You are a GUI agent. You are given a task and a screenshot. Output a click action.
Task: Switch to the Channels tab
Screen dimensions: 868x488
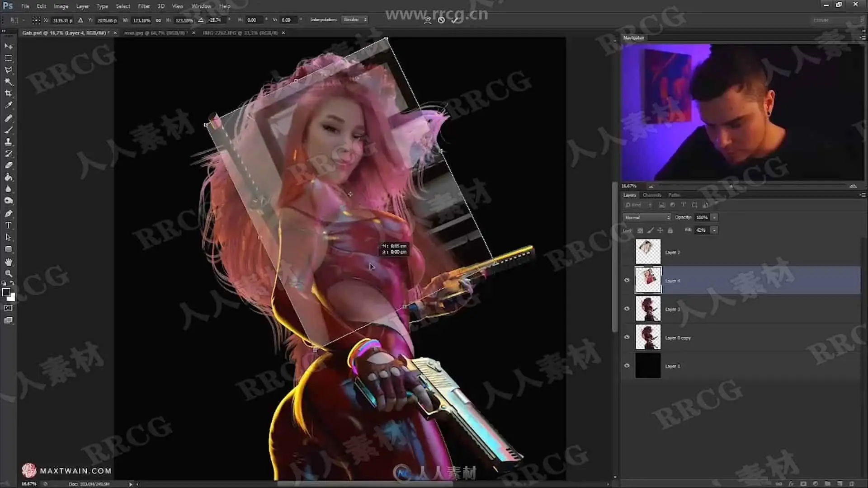[652, 195]
